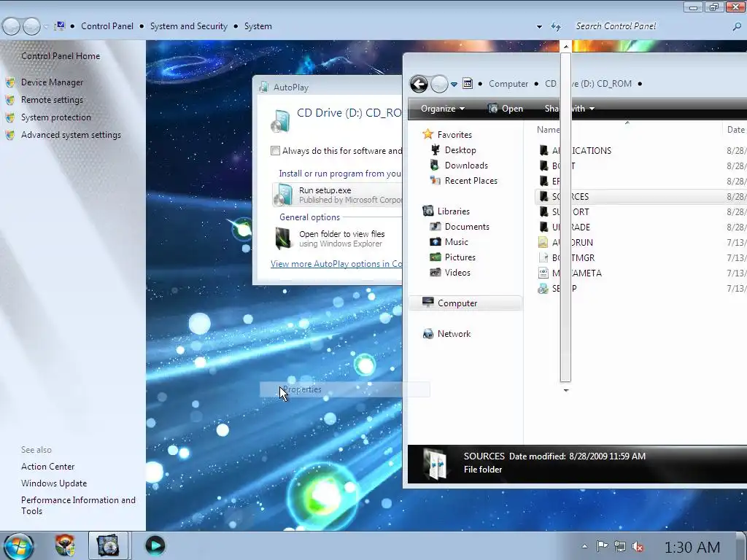This screenshot has width=747, height=560.
Task: Open View more AutoPlay options link
Action: pyautogui.click(x=336, y=264)
